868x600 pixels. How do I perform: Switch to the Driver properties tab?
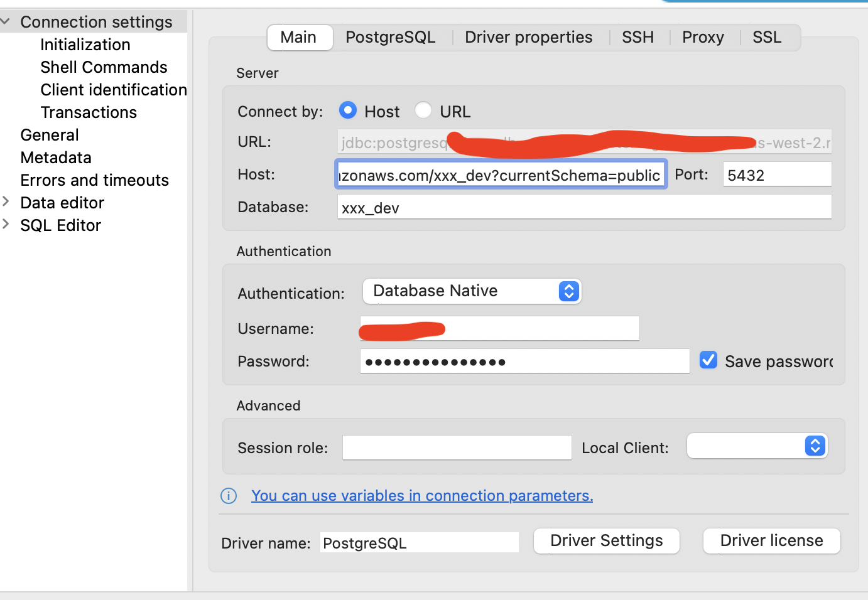pos(528,37)
